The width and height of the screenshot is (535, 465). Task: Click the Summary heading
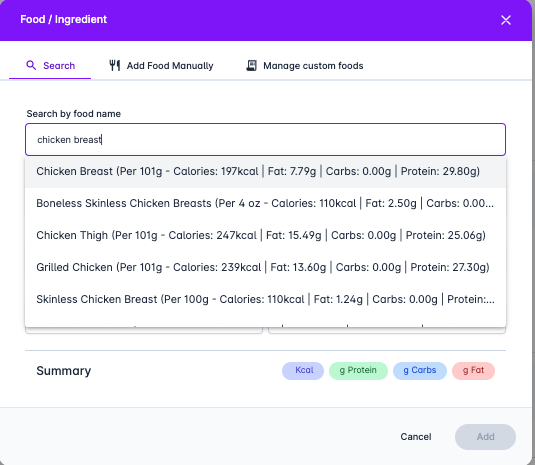coord(64,371)
